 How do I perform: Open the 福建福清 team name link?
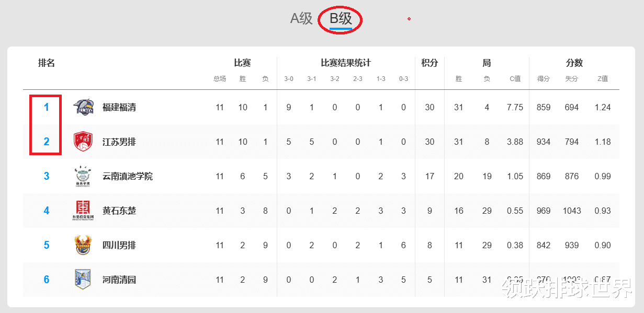119,107
